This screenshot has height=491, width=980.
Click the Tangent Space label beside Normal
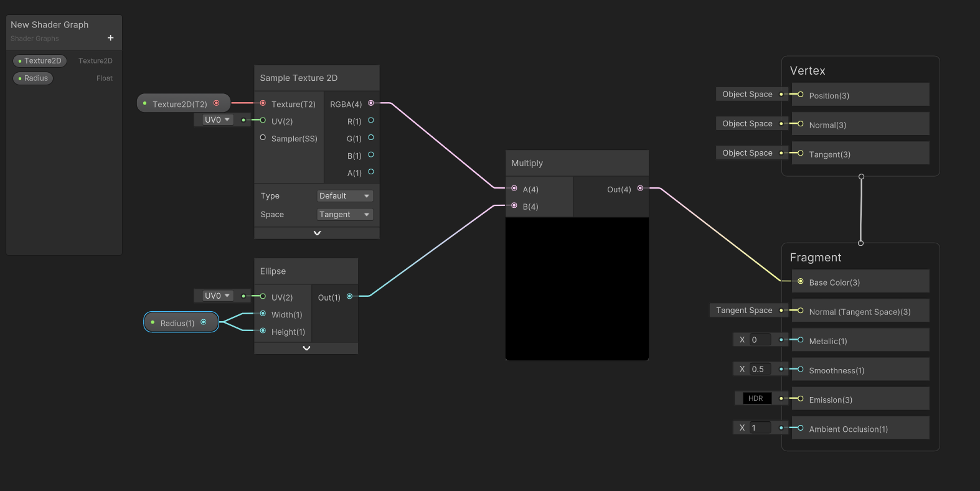pos(744,311)
